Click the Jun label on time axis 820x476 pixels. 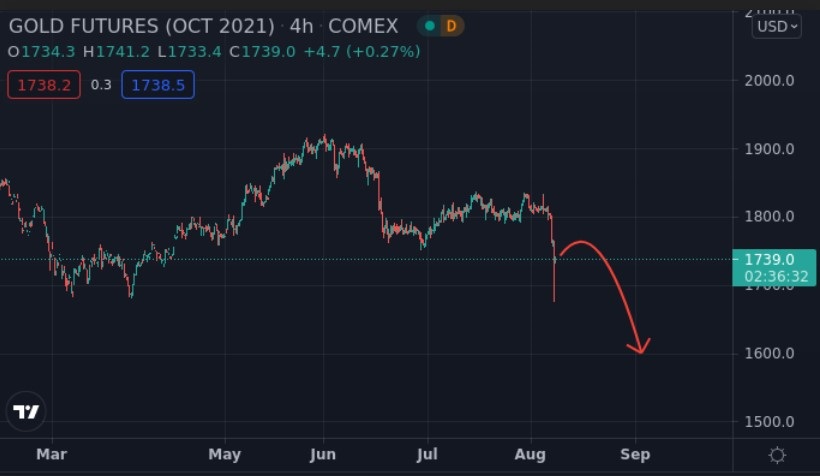coord(323,455)
